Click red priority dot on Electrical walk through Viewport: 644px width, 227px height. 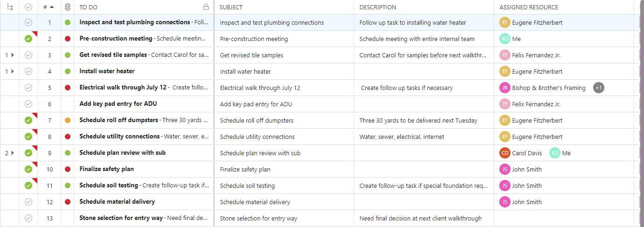coord(68,88)
